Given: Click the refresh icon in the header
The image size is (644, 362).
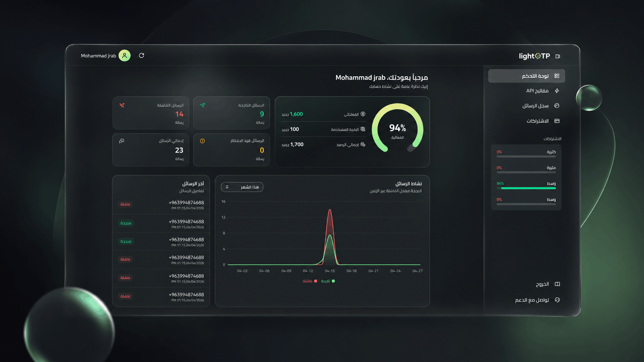Looking at the screenshot, I should 142,56.
